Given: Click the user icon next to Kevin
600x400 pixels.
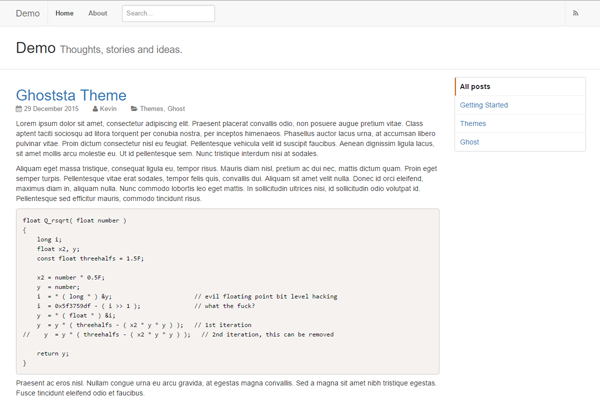Looking at the screenshot, I should tap(95, 109).
